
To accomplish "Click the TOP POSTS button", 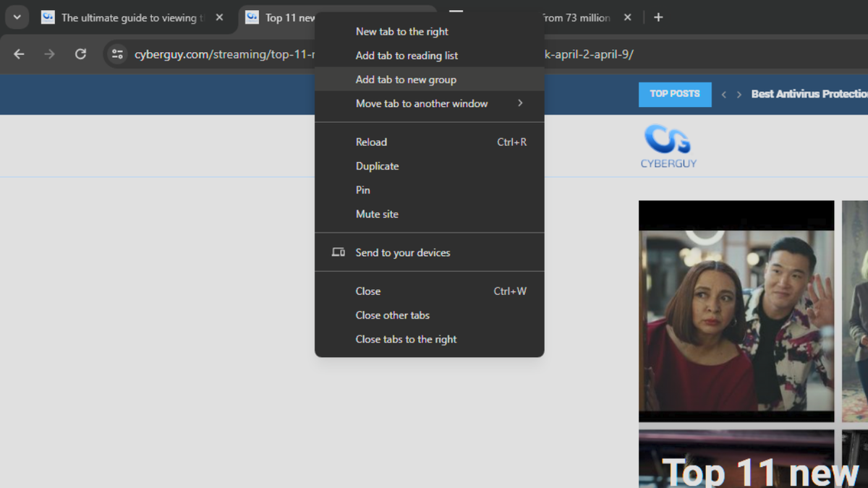I will (675, 94).
